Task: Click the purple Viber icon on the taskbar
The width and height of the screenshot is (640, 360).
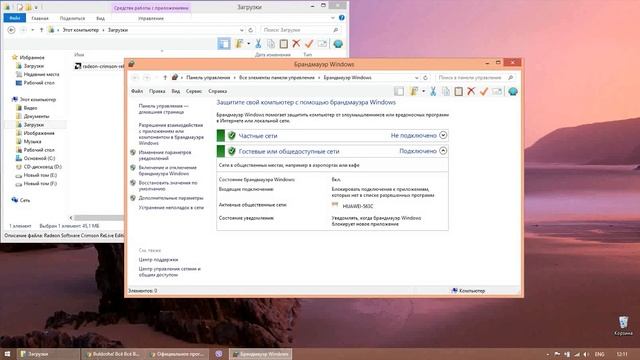Action: point(219,354)
